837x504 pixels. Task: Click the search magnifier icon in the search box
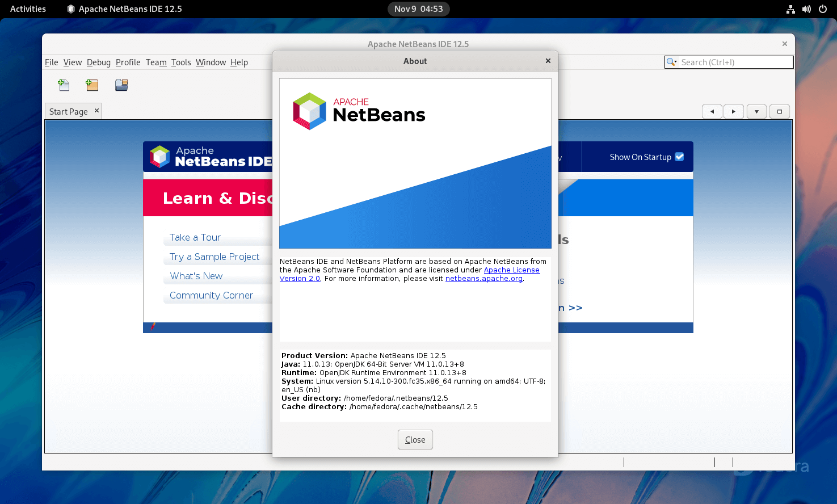tap(672, 62)
